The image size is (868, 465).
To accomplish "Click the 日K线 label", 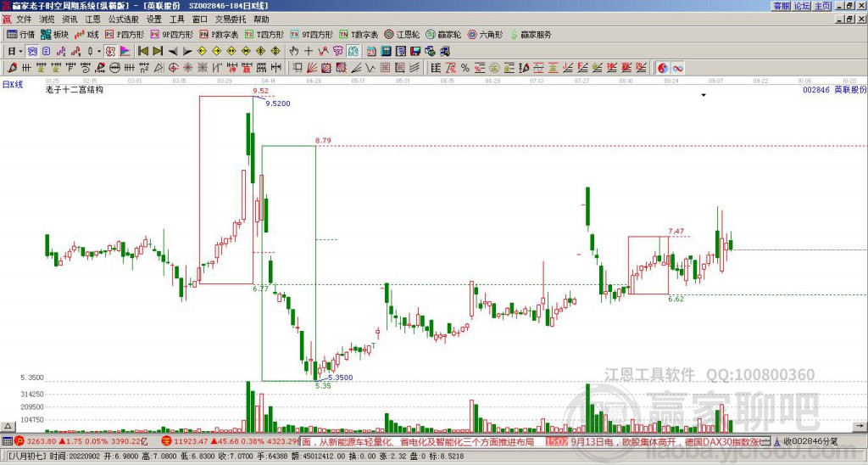I will (13, 85).
